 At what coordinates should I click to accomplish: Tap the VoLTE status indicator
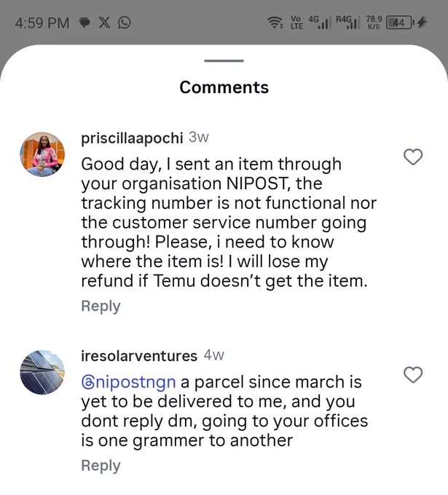pos(296,23)
